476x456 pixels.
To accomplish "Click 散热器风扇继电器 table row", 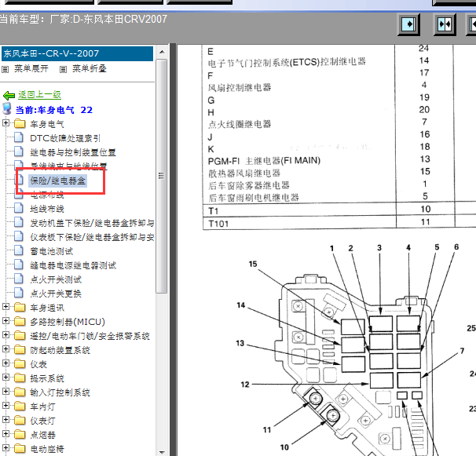I will 244,173.
